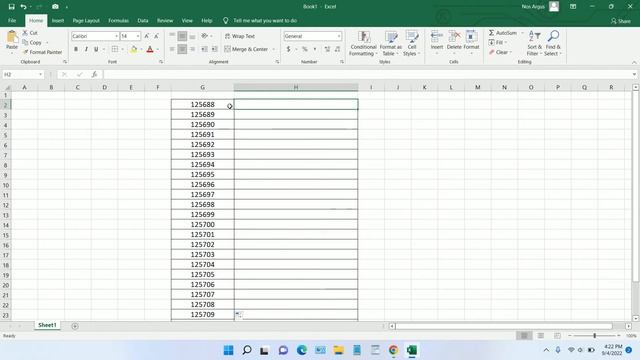640x360 pixels.
Task: Switch to the Review tab
Action: 165,20
